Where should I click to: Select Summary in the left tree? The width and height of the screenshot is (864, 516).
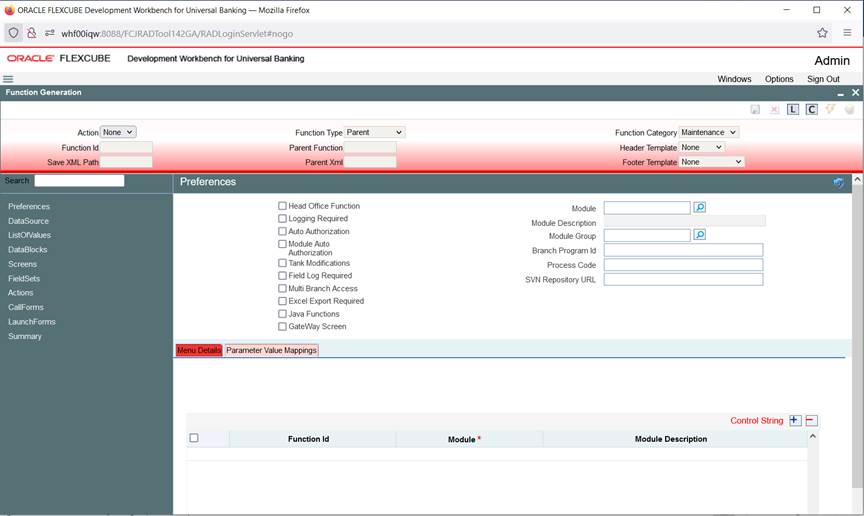coord(25,336)
